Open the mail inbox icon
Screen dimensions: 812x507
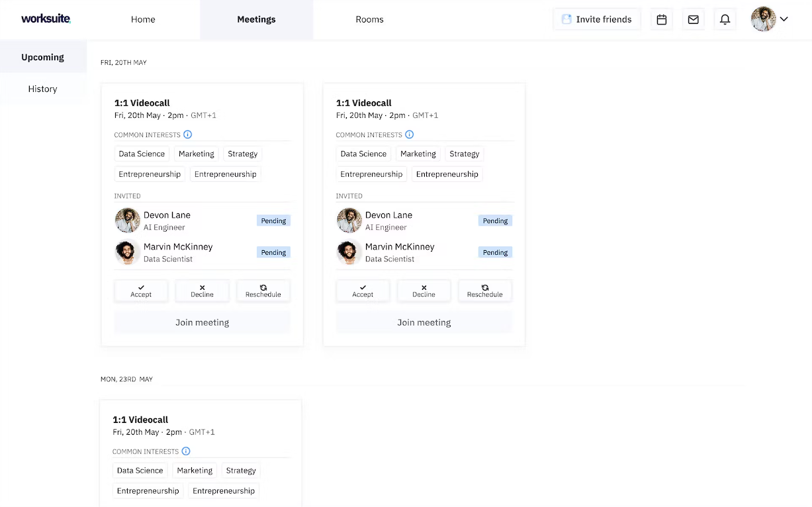[693, 20]
